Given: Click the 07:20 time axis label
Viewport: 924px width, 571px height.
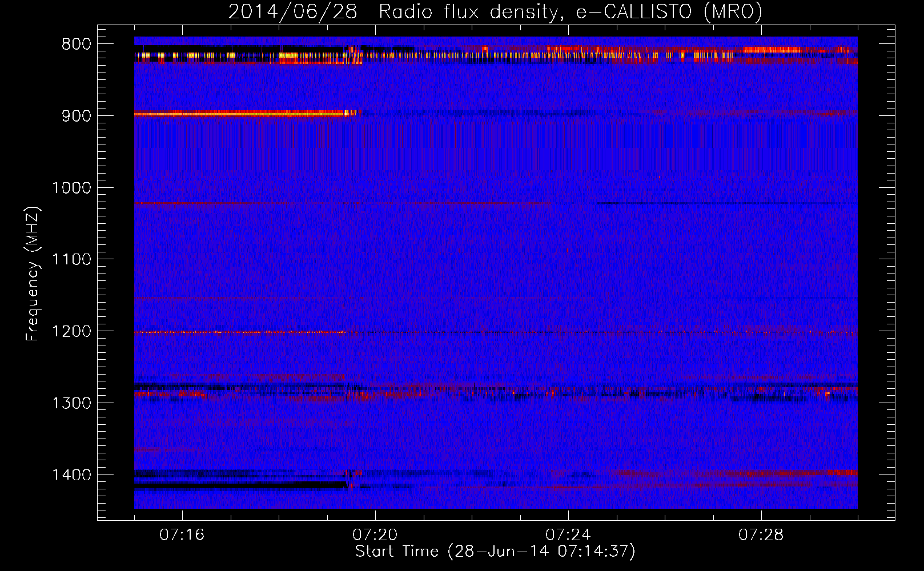Looking at the screenshot, I should click(375, 535).
